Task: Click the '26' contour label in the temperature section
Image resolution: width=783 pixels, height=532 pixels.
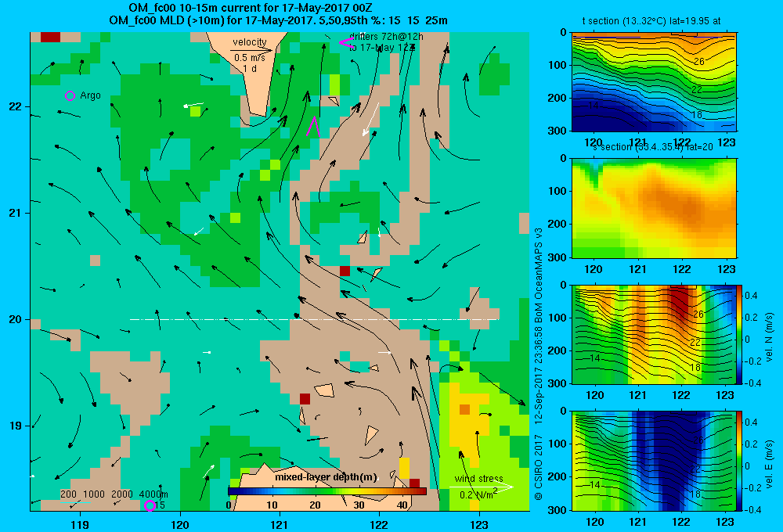Action: [x=698, y=61]
